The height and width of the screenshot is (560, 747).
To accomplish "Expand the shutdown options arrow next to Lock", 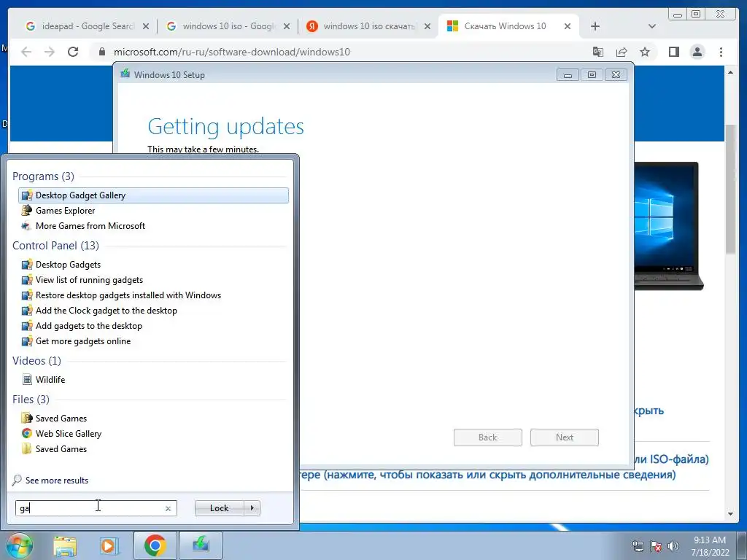I will tap(252, 508).
